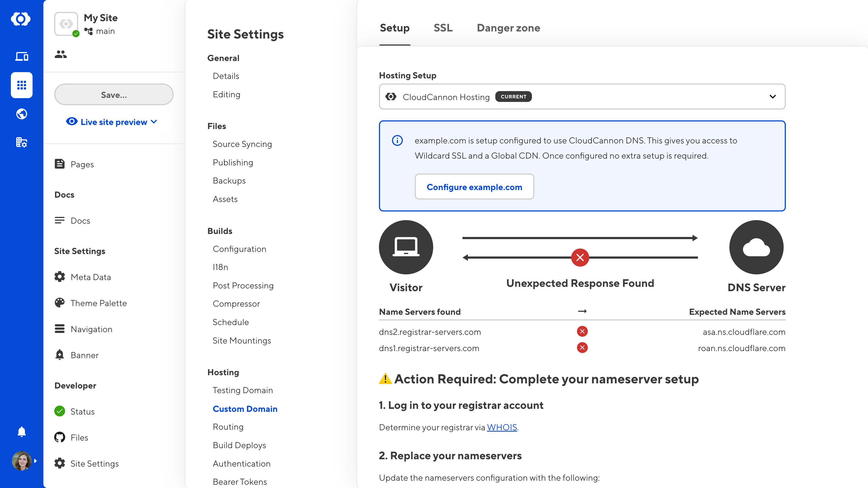The image size is (868, 488).
Task: Click the CURRENT badge on hosting
Action: point(513,97)
